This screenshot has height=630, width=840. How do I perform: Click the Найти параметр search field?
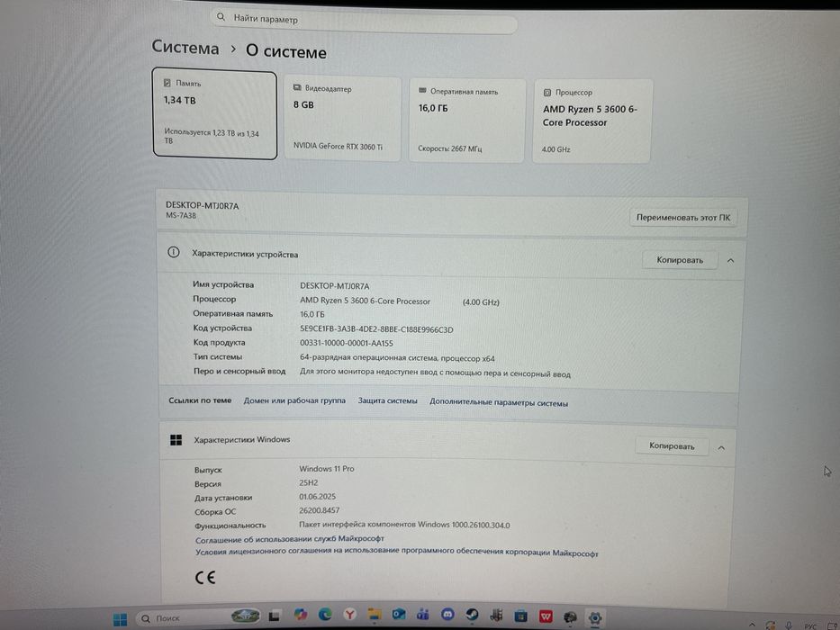click(x=365, y=21)
